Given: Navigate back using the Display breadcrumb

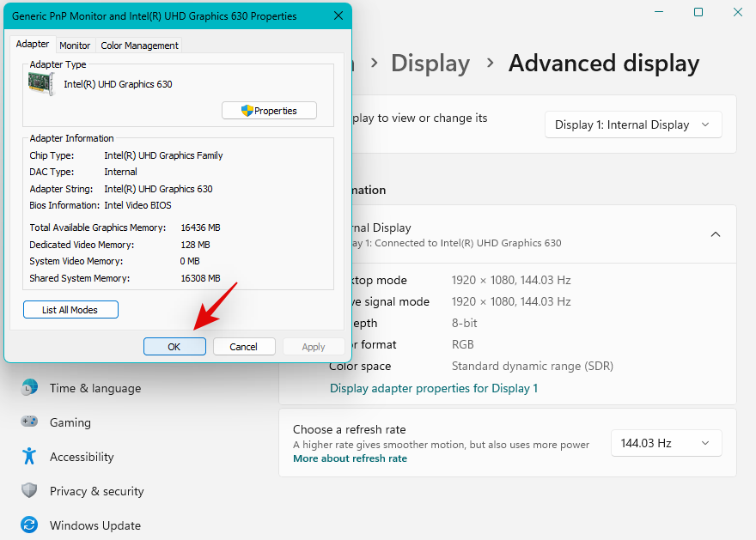Looking at the screenshot, I should coord(430,63).
